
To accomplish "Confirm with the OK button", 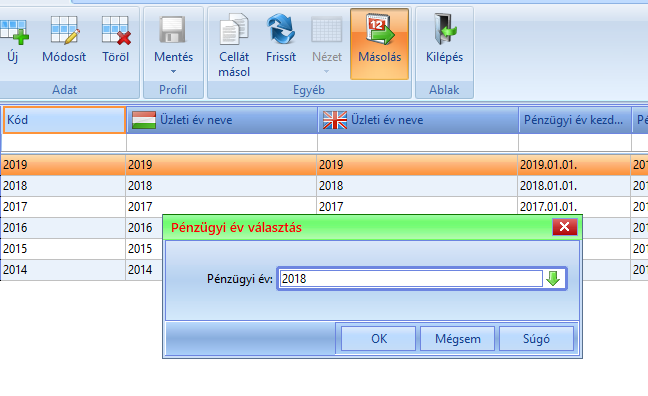I will (x=379, y=339).
